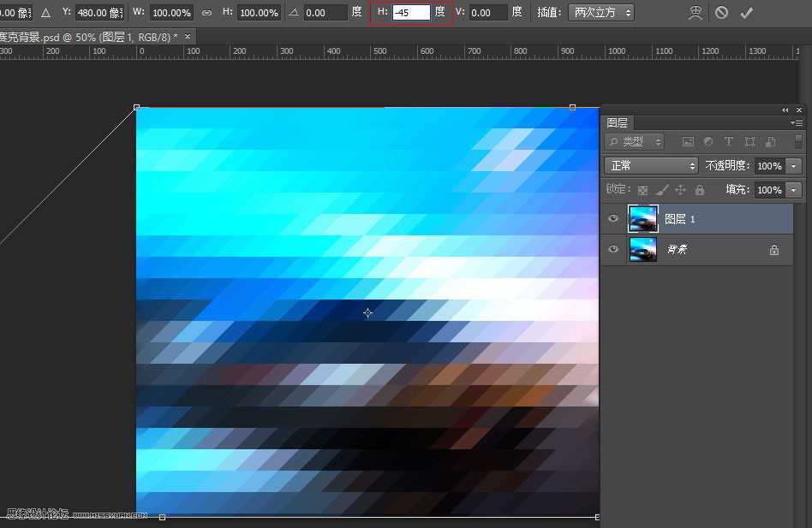Open the interpolation 两次立方 dropdown
The width and height of the screenshot is (812, 528).
pos(601,13)
